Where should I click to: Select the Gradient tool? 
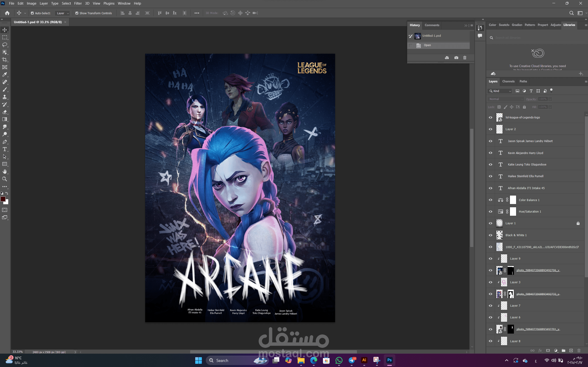click(x=5, y=119)
